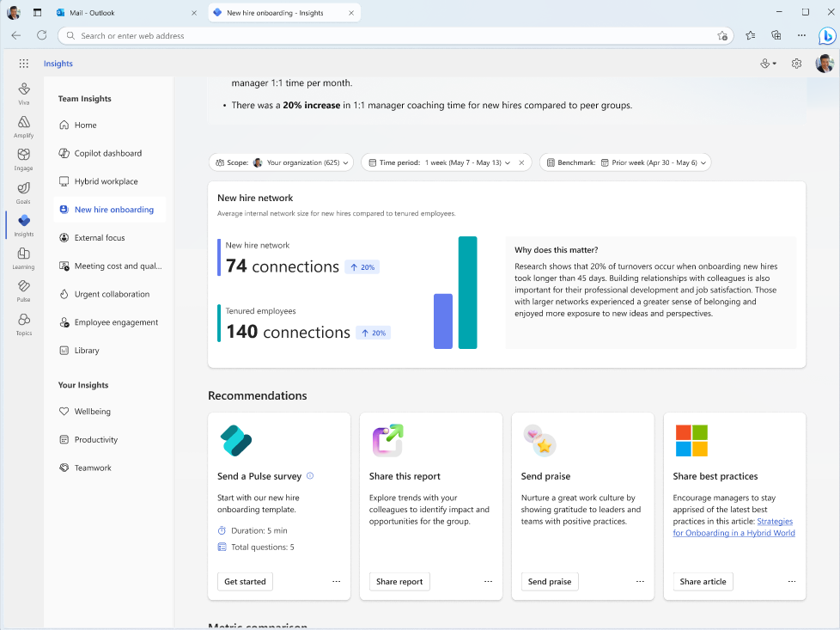Open the Library page
The image size is (840, 630).
(110, 350)
